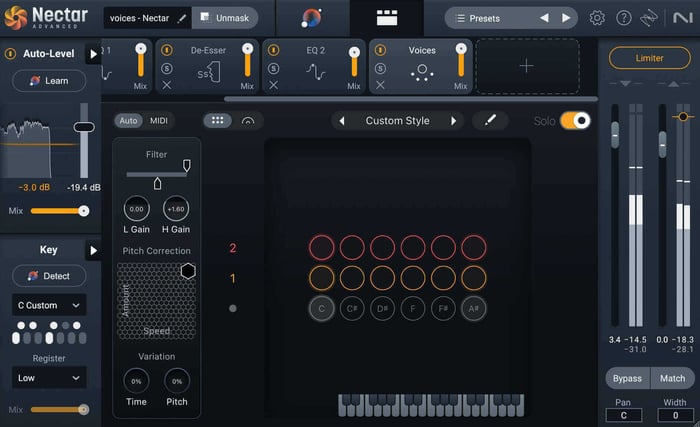Remove the De-Esser module
The height and width of the screenshot is (427, 700).
pos(167,85)
